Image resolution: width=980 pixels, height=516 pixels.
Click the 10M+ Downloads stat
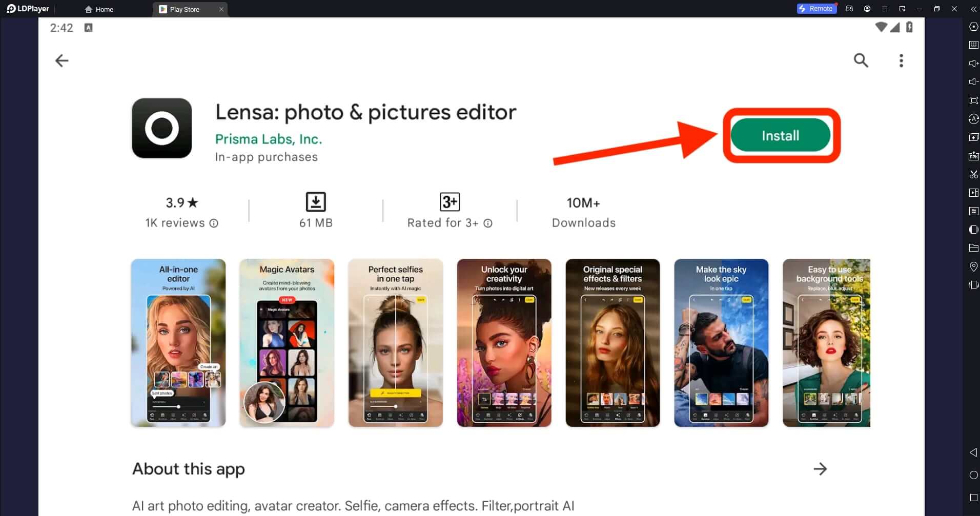[x=583, y=212]
